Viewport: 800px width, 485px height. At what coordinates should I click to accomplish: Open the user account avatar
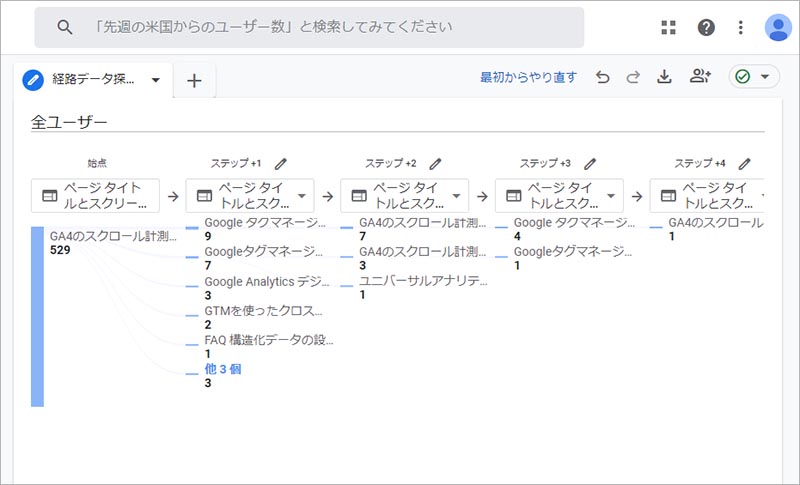click(x=777, y=28)
